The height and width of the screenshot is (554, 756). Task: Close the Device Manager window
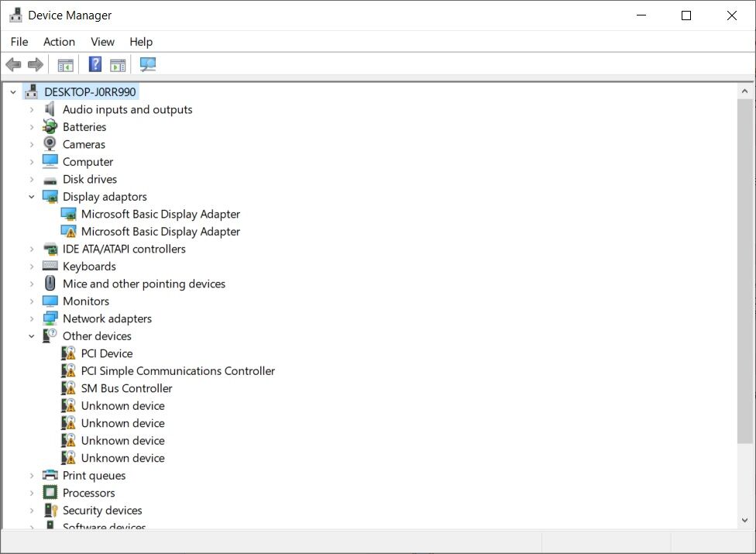(732, 15)
